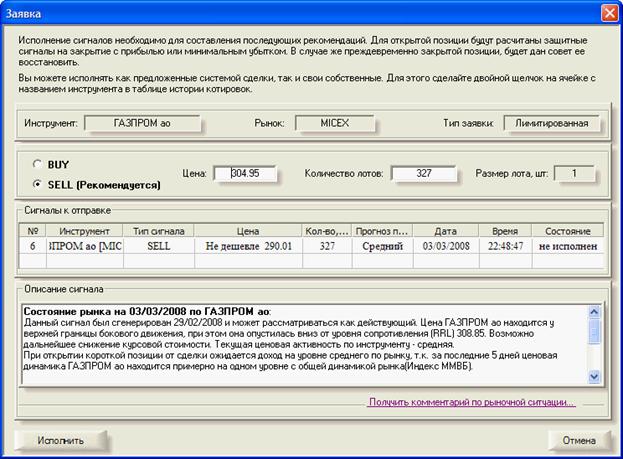
Task: Click the Размер лота field showing 1
Action: (x=574, y=173)
